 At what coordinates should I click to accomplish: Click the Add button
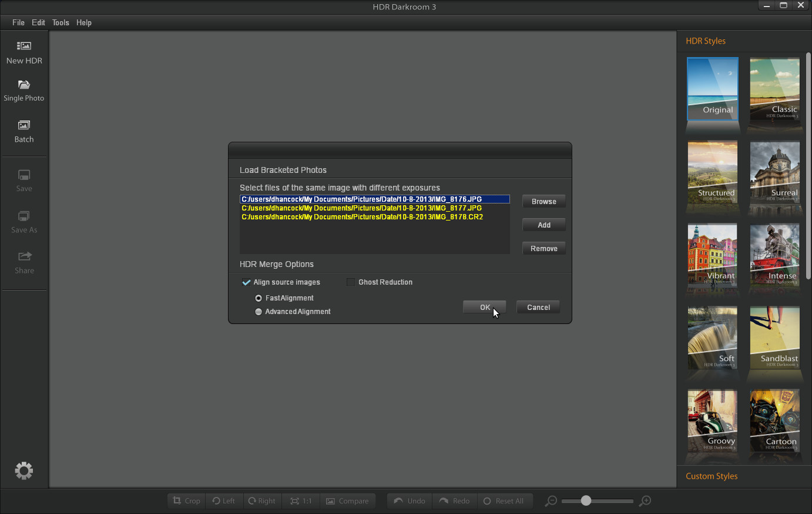tap(544, 225)
